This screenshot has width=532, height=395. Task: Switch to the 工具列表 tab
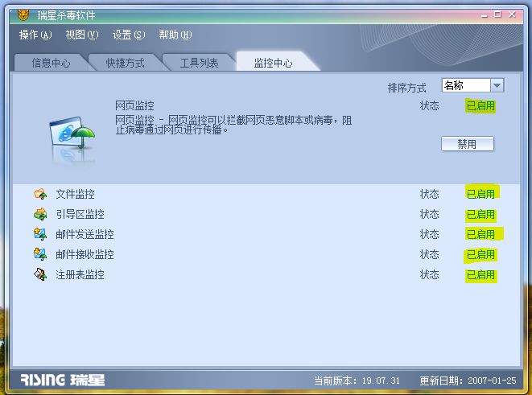pyautogui.click(x=199, y=63)
